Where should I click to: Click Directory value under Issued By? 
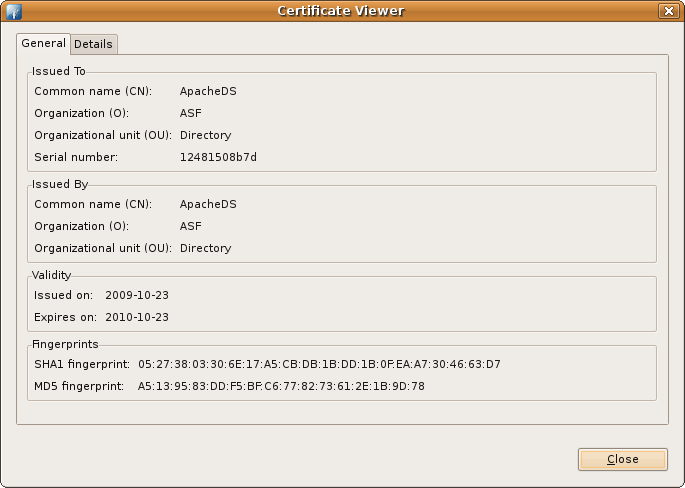[205, 248]
